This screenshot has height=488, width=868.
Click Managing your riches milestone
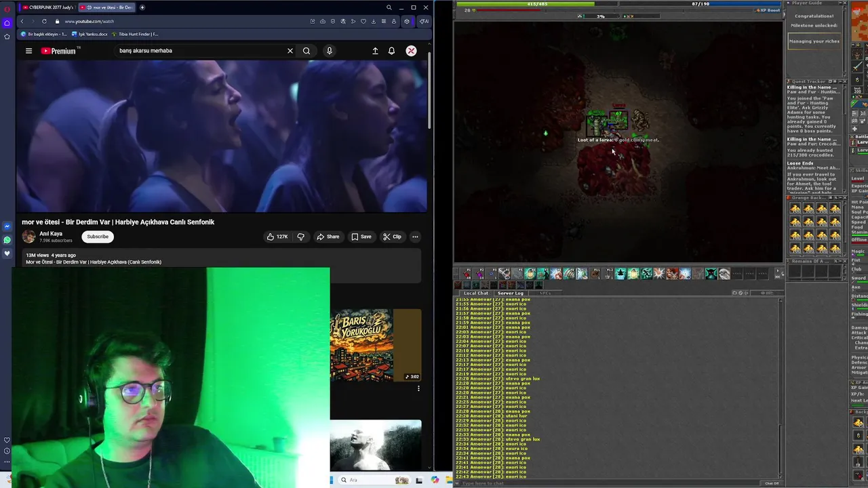pos(814,41)
